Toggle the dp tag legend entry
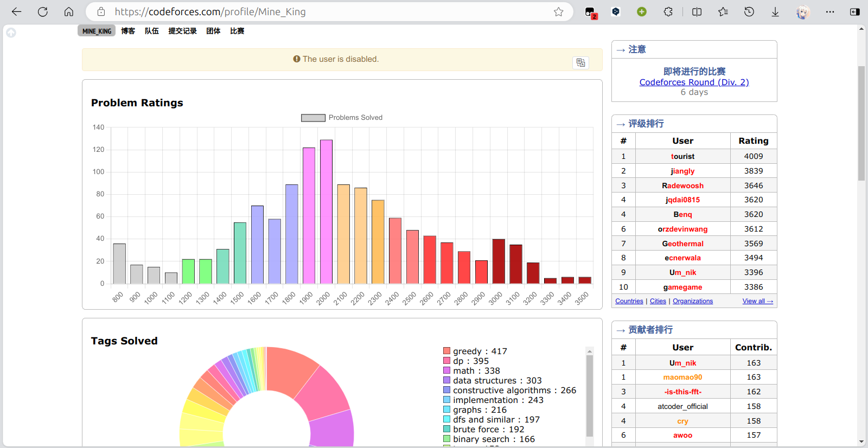The width and height of the screenshot is (868, 448). pyautogui.click(x=466, y=361)
